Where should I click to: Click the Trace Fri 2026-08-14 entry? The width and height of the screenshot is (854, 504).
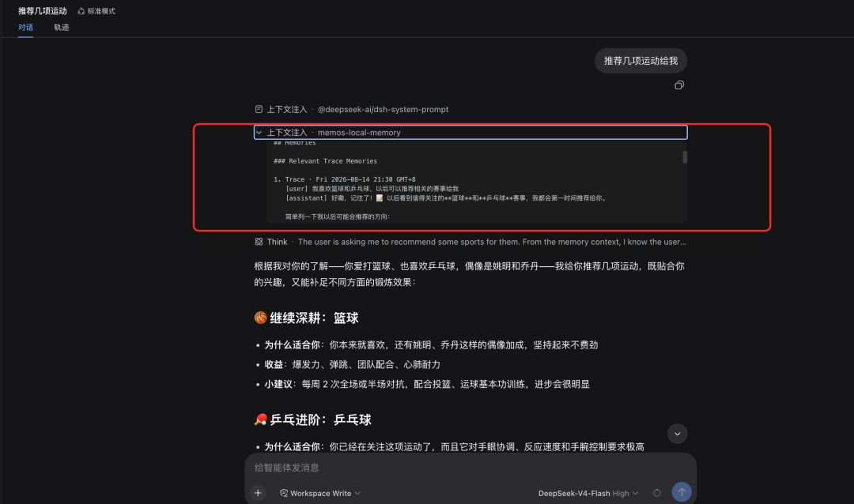pos(344,179)
